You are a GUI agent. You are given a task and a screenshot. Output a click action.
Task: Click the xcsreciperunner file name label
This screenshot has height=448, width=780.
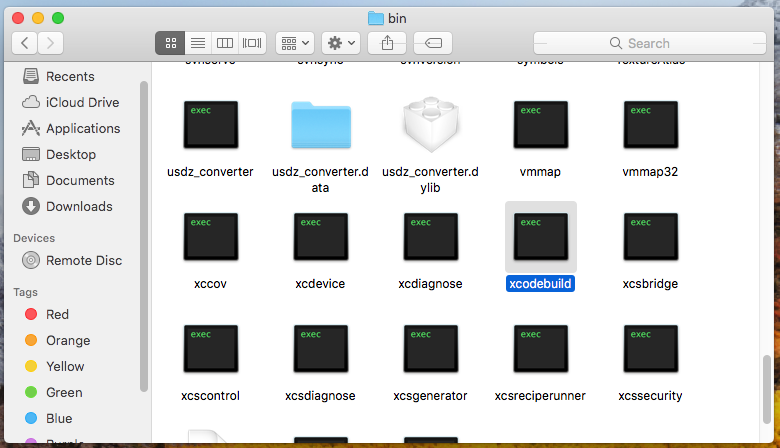click(540, 396)
